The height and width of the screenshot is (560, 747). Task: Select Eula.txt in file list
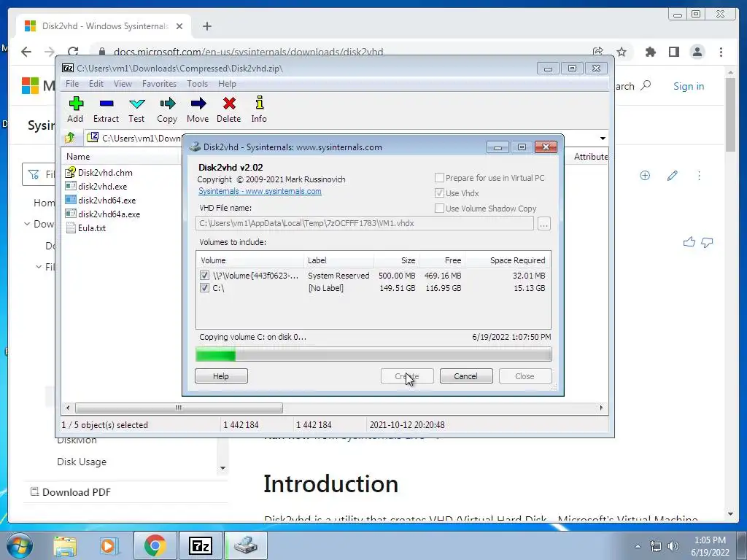(x=91, y=227)
